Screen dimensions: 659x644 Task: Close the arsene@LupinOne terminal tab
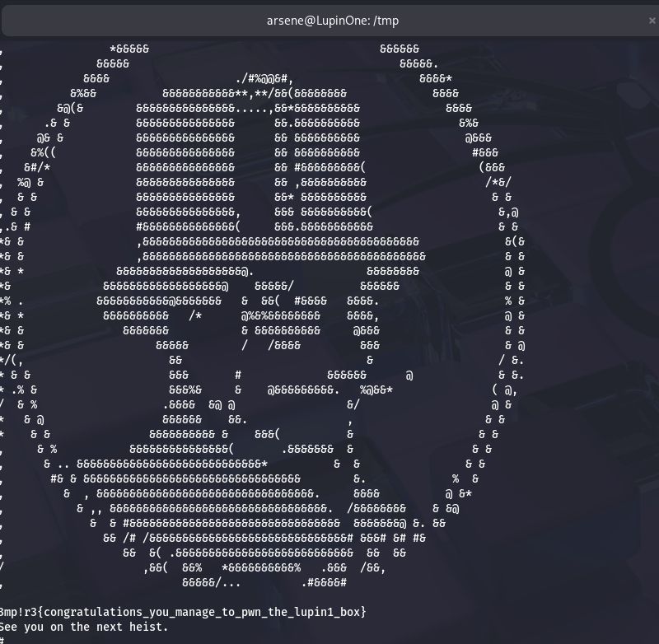coord(652,21)
